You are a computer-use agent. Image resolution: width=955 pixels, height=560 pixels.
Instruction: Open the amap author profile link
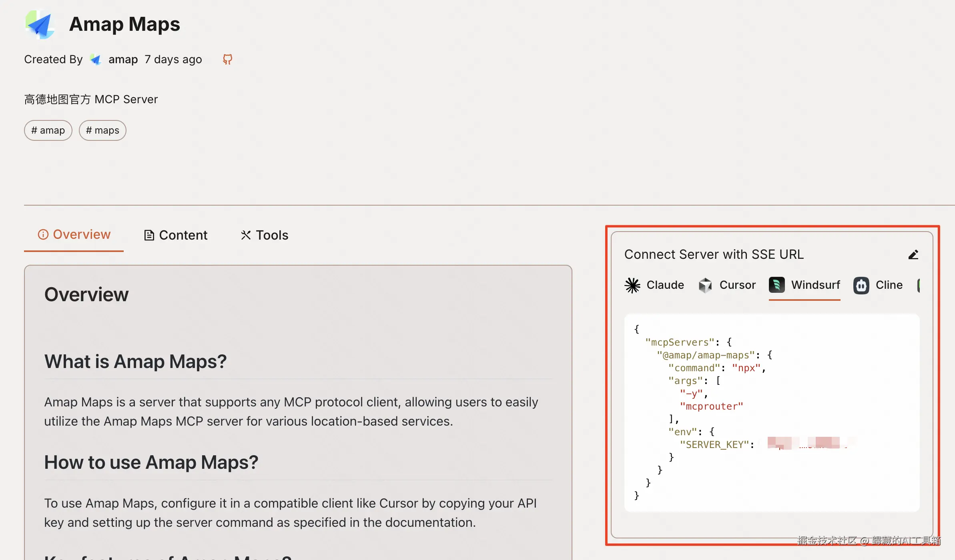point(123,60)
